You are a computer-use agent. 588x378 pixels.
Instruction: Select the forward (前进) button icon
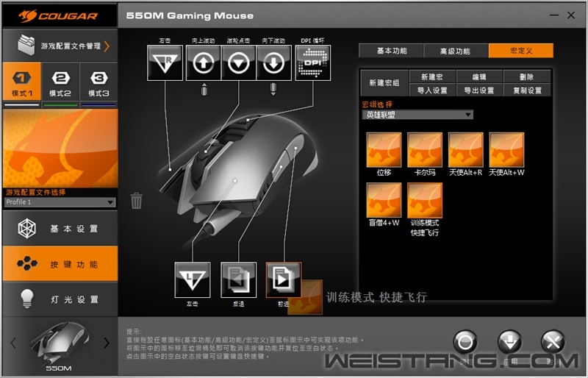[x=284, y=279]
